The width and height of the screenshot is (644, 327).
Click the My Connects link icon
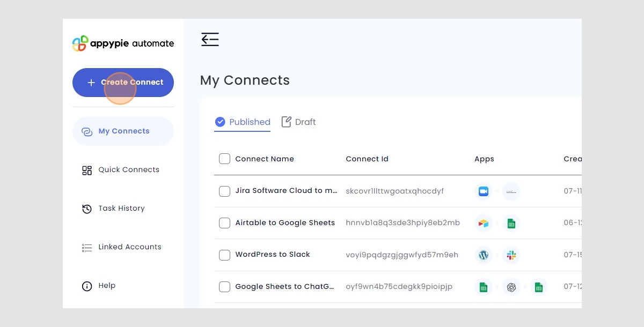(x=87, y=132)
